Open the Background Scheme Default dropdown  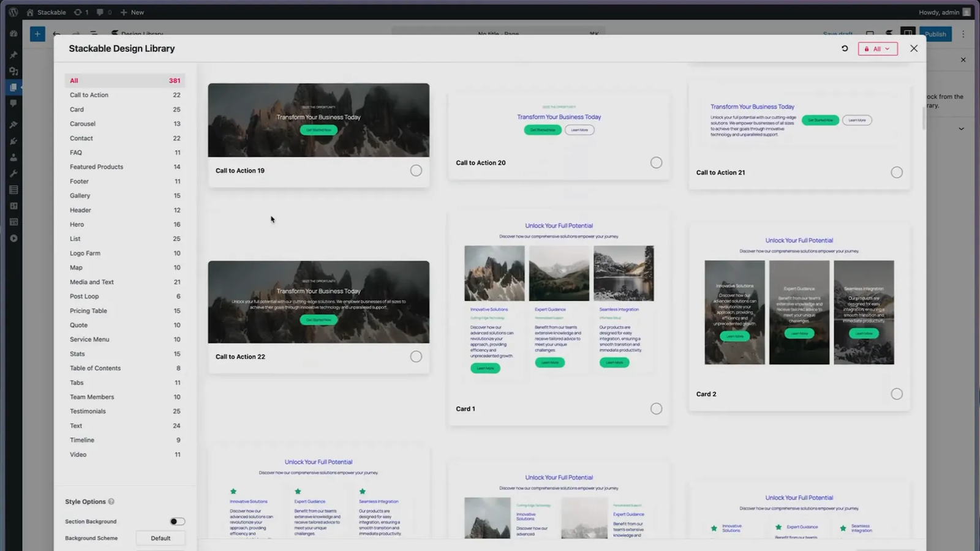click(x=160, y=538)
